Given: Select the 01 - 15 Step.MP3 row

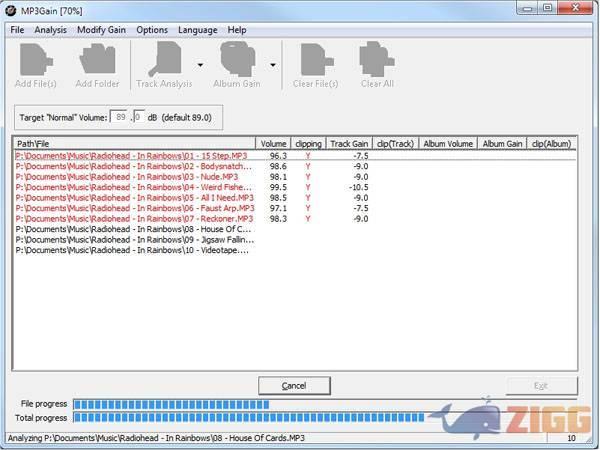Looking at the screenshot, I should pyautogui.click(x=134, y=156).
